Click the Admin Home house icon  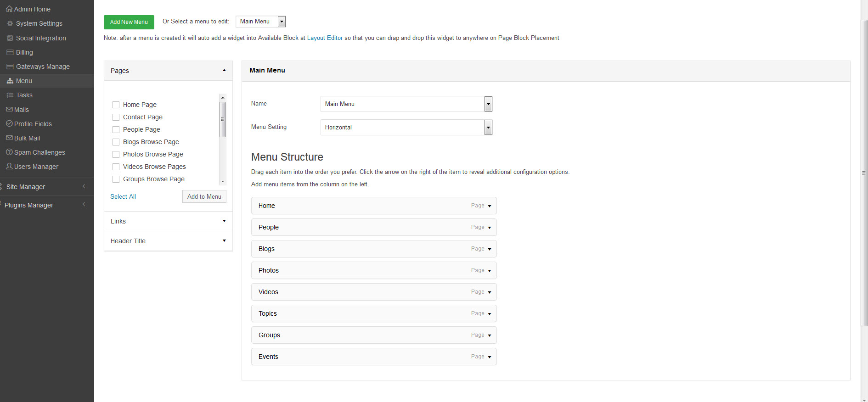[9, 9]
